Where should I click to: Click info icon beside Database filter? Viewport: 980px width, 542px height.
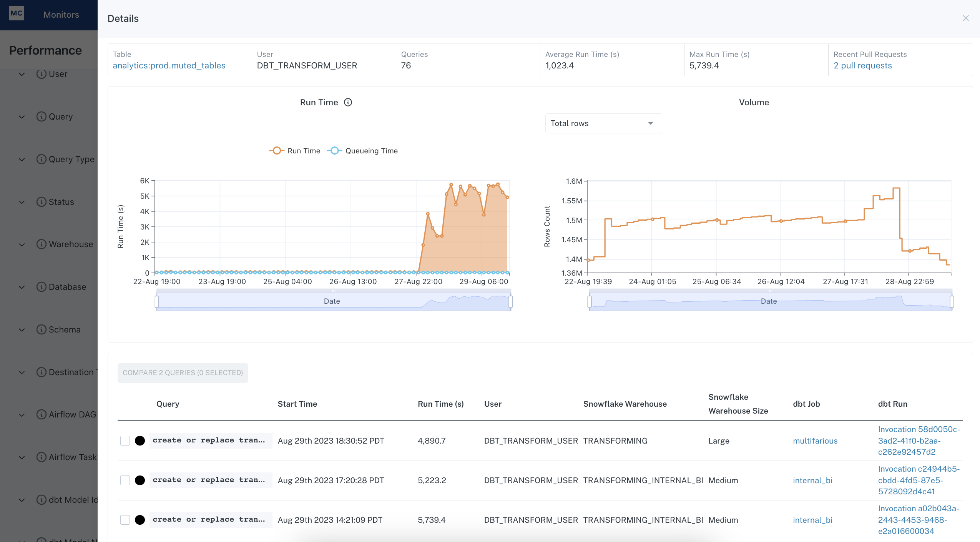41,287
